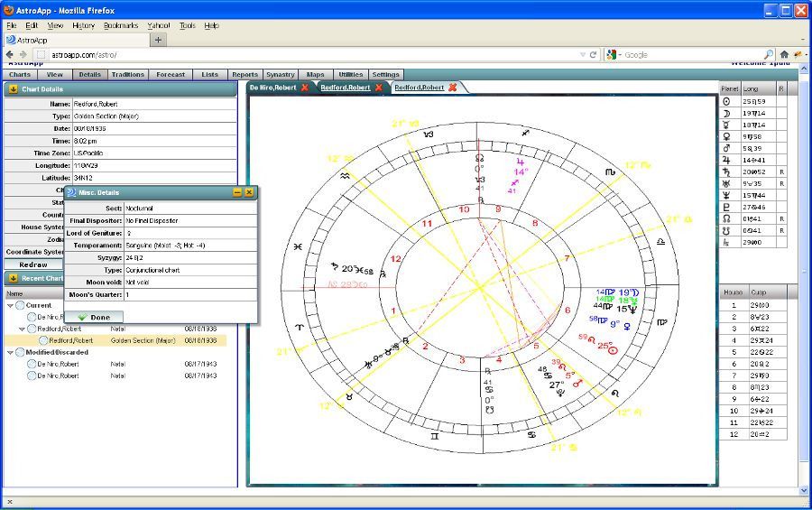Minimize the Misc. Details dialog

coord(237,192)
